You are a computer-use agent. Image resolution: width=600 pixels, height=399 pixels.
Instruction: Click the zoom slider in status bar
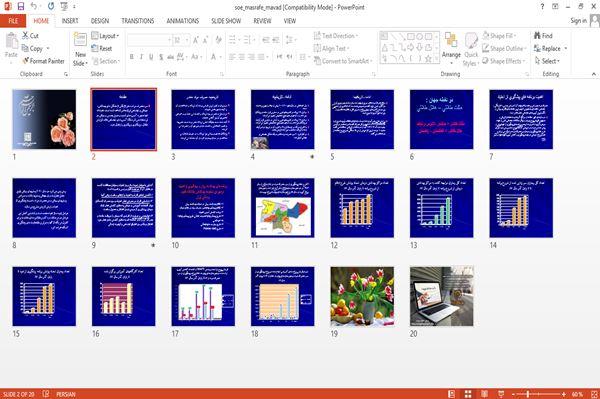[539, 394]
